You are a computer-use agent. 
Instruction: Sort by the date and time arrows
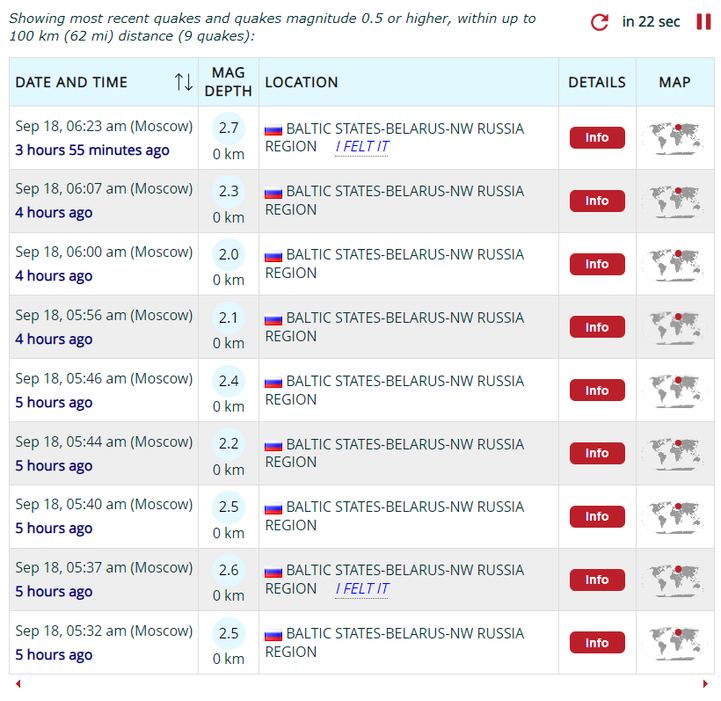click(183, 82)
